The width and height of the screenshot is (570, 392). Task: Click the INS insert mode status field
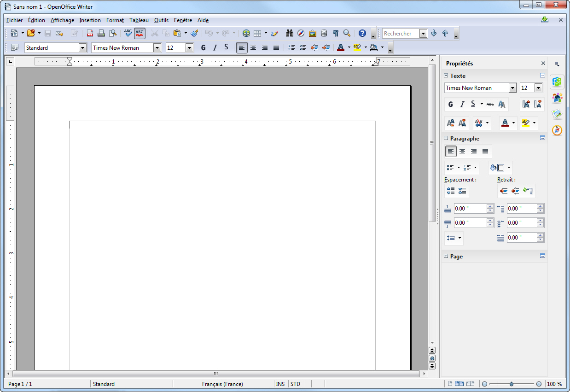[x=280, y=384]
